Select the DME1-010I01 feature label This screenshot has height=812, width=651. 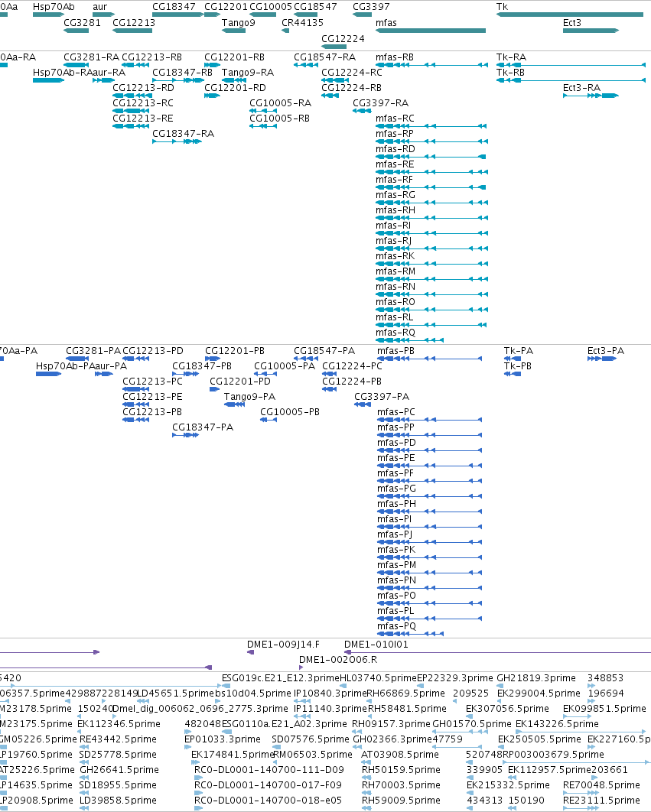tap(376, 645)
